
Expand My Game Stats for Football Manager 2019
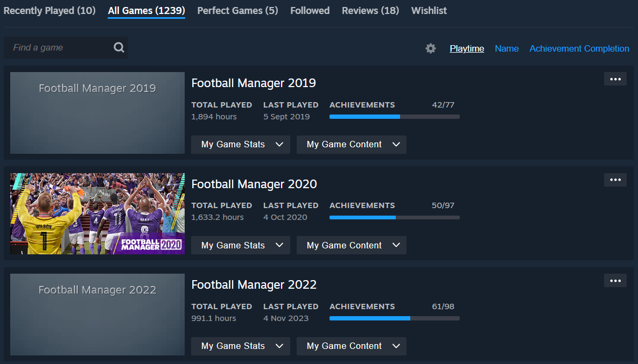[241, 145]
